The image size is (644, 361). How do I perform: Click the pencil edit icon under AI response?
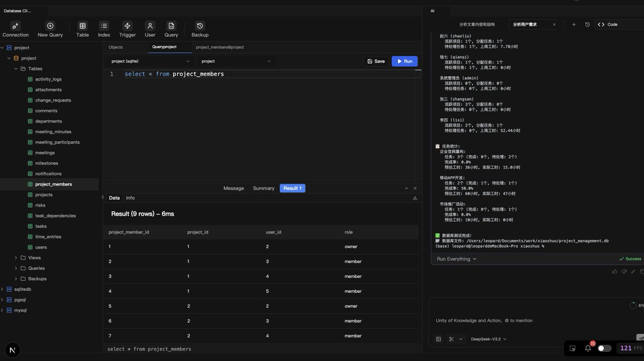click(x=633, y=271)
